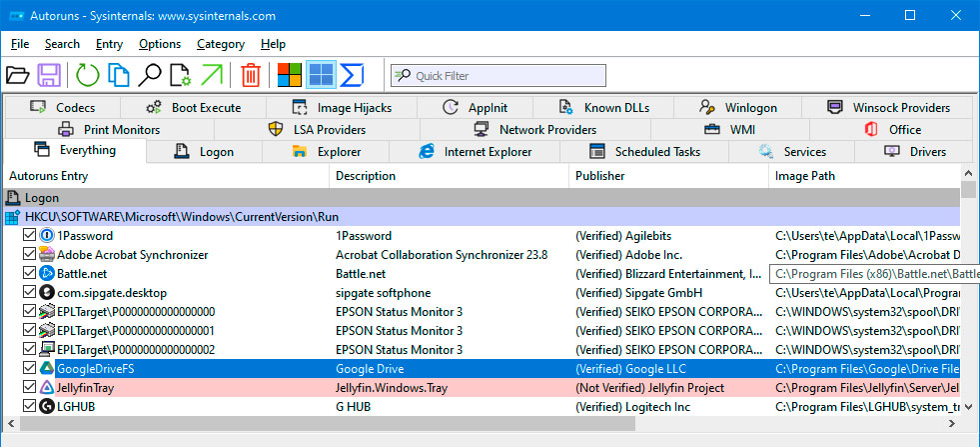Click the GoogleDriveFS drive icon
The width and height of the screenshot is (980, 447).
pyautogui.click(x=47, y=369)
